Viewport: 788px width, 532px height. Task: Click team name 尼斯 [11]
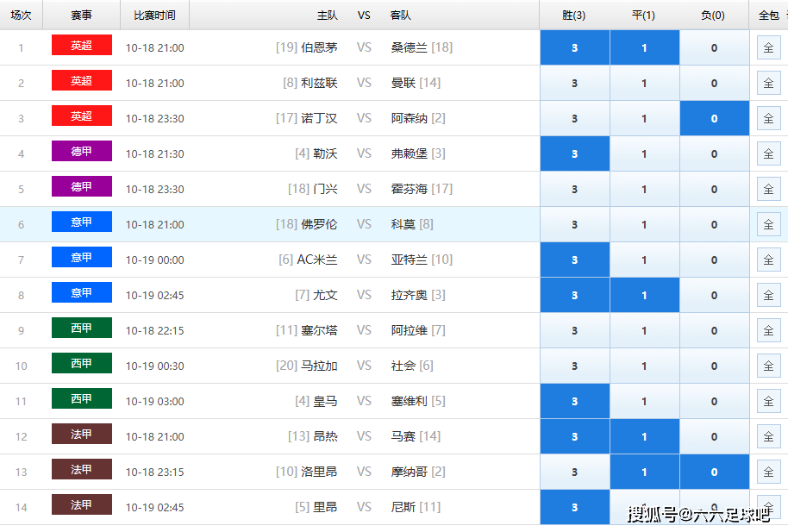coord(416,507)
